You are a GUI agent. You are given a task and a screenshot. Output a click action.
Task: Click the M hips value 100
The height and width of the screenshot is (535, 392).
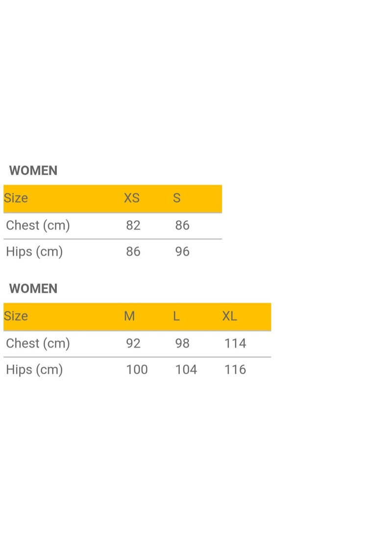coord(137,370)
